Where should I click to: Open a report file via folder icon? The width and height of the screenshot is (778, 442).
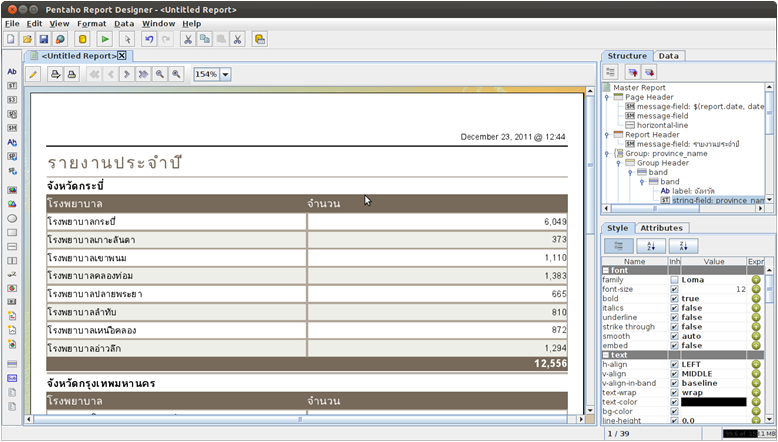click(27, 39)
